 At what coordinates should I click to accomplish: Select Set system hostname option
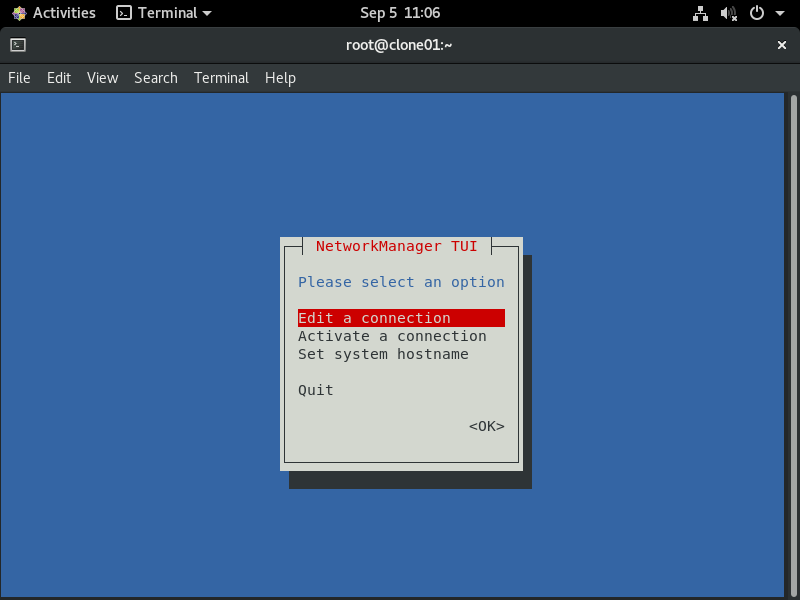pos(383,354)
